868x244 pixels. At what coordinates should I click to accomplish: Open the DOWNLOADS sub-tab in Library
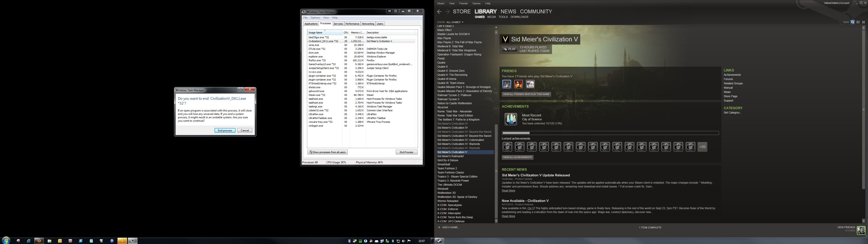point(519,17)
